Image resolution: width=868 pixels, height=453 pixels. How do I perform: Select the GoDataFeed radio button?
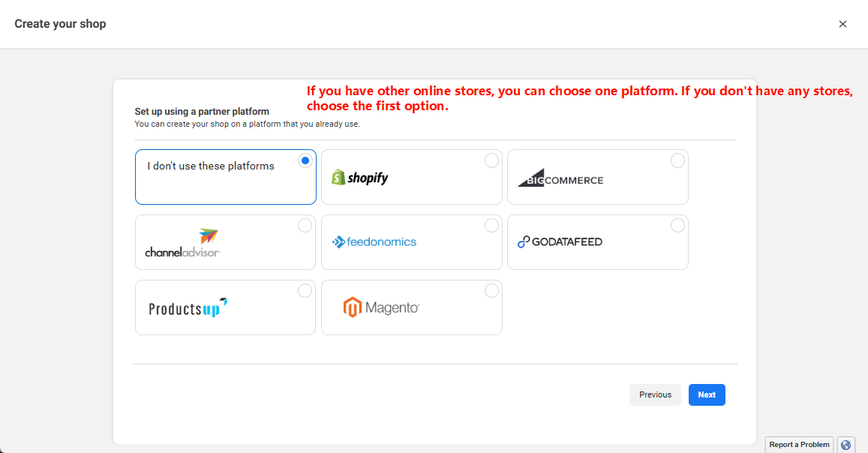[x=677, y=226]
